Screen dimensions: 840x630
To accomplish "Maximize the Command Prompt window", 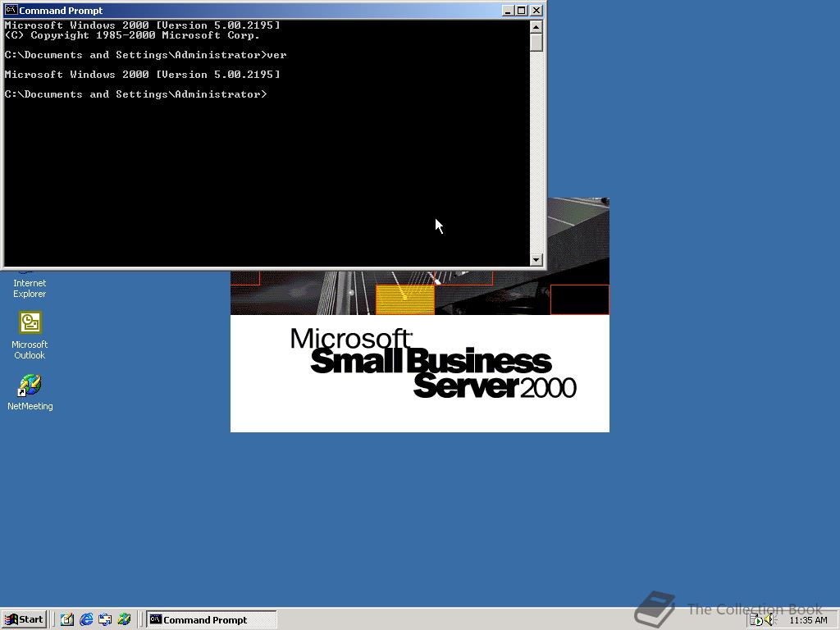I will (x=521, y=10).
